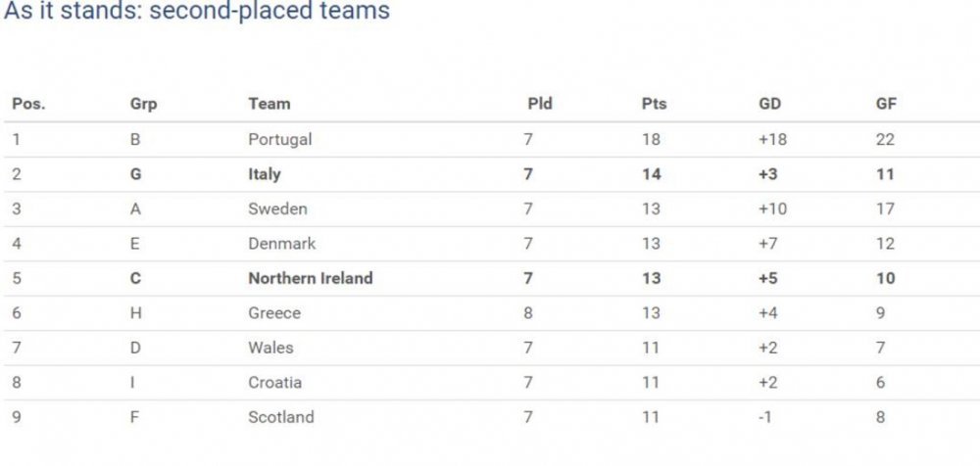Click the Denmark team name
The height and width of the screenshot is (466, 980).
pos(282,244)
